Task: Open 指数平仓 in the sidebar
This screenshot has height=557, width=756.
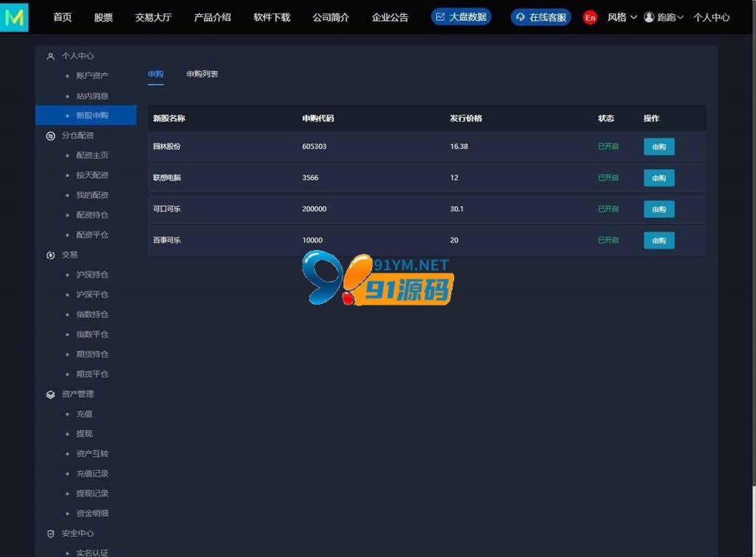Action: click(92, 334)
